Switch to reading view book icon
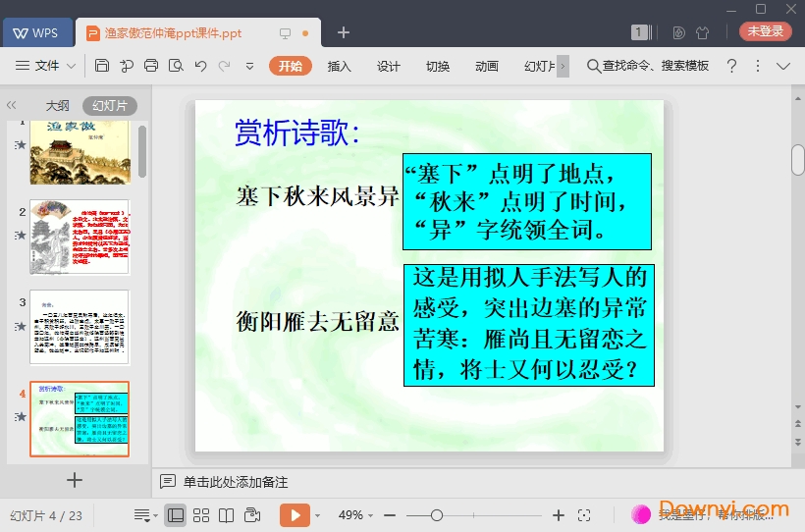Viewport: 805px width, 532px height. pos(227,515)
